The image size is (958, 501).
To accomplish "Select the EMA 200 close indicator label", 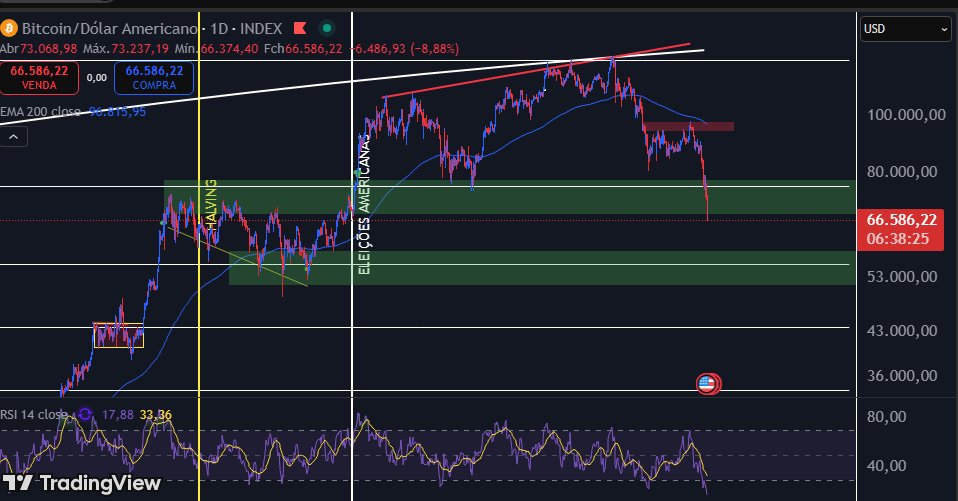I will 40,112.
